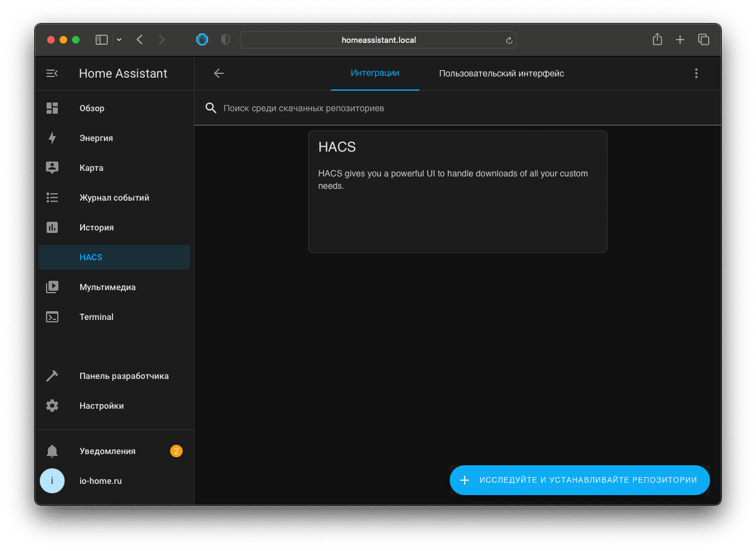Toggle the Safari sidebar panel
Viewport: 756px width, 551px height.
pyautogui.click(x=101, y=40)
